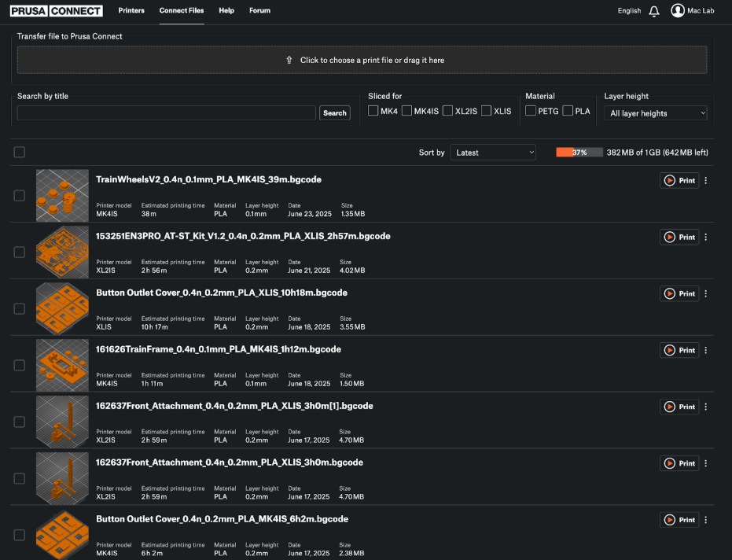Check the PETG material filter
This screenshot has width=732, height=560.
[531, 111]
